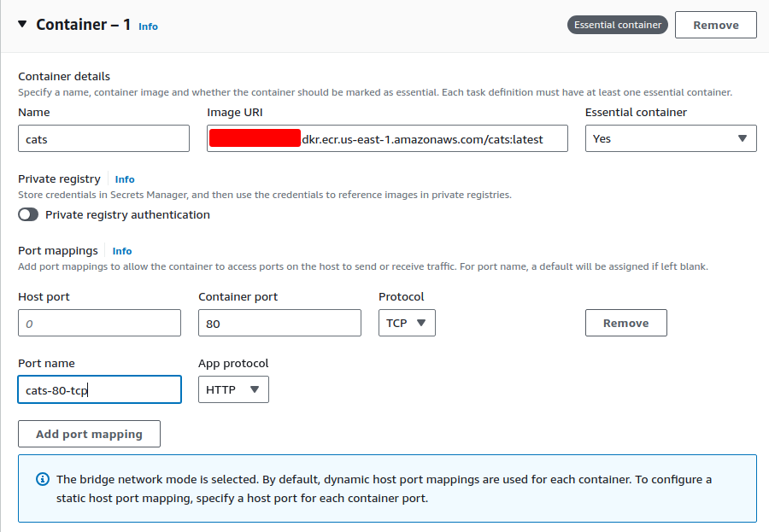769x532 pixels.
Task: Click the dropdown arrow in Essential container select
Action: point(742,138)
